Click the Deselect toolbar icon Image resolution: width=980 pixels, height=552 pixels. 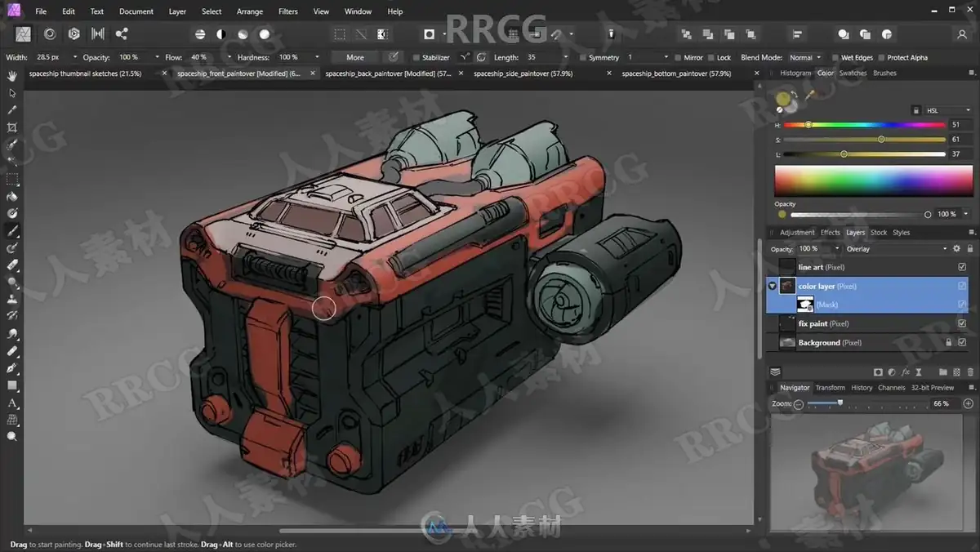pyautogui.click(x=361, y=34)
